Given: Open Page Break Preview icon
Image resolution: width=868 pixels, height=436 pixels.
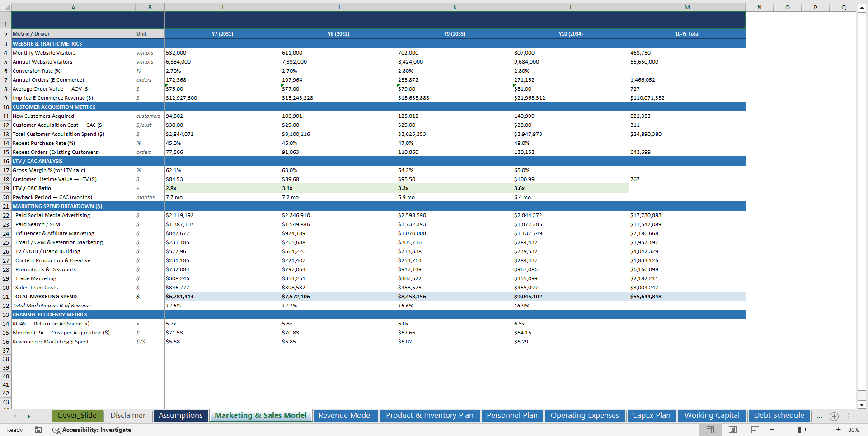Looking at the screenshot, I should [755, 430].
